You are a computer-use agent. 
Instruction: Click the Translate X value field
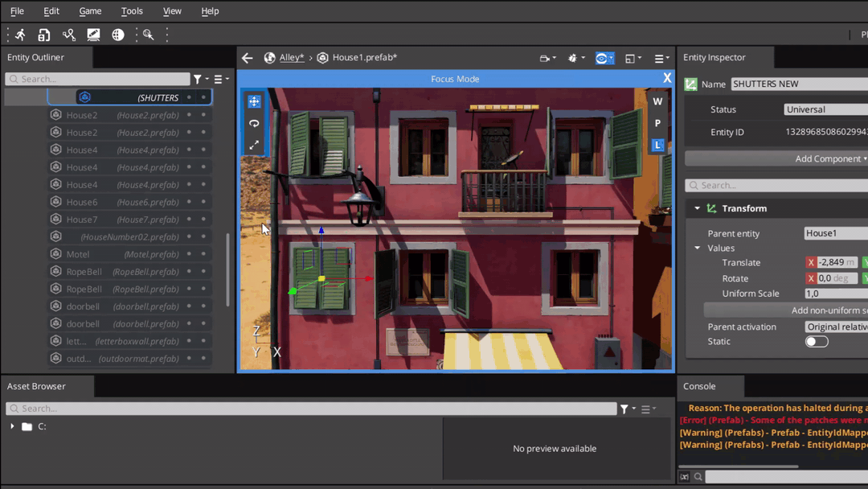coord(837,262)
